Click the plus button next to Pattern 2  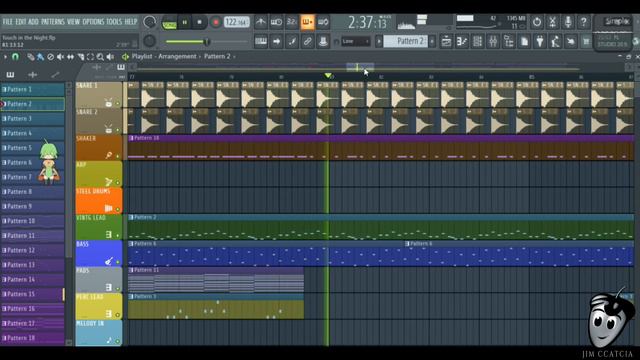432,41
